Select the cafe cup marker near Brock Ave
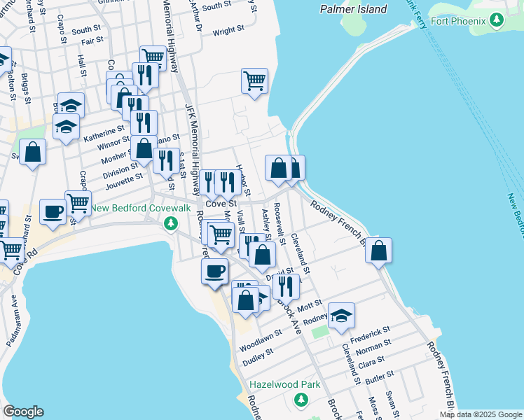 [215, 274]
